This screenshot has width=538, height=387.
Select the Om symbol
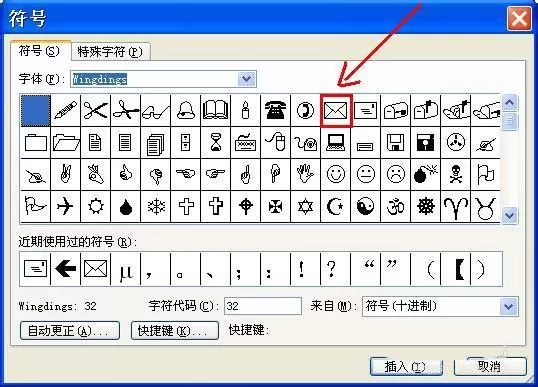(x=396, y=207)
